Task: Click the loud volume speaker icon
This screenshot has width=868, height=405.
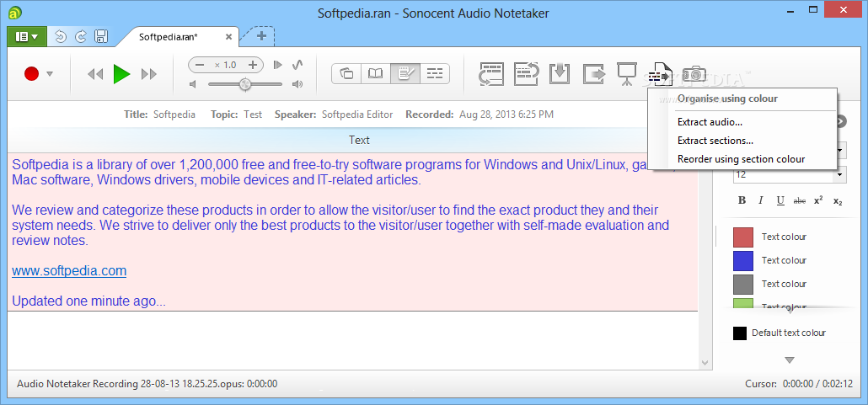Action: 297,85
